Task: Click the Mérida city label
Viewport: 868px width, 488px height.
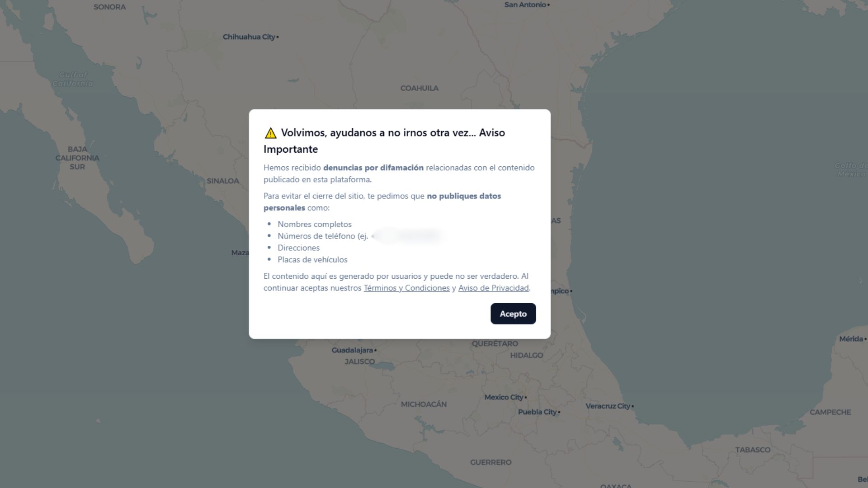Action: coord(851,339)
